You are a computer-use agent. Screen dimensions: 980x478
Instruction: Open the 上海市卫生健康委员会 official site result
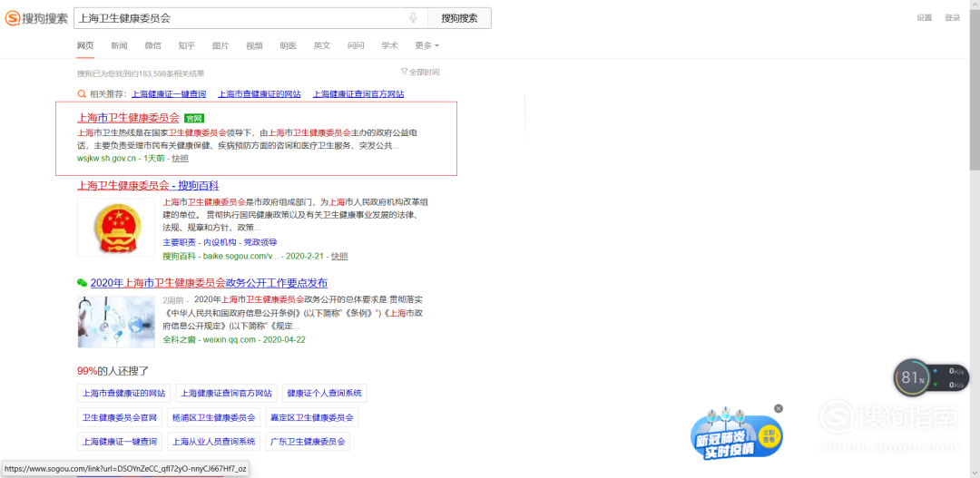click(x=128, y=118)
